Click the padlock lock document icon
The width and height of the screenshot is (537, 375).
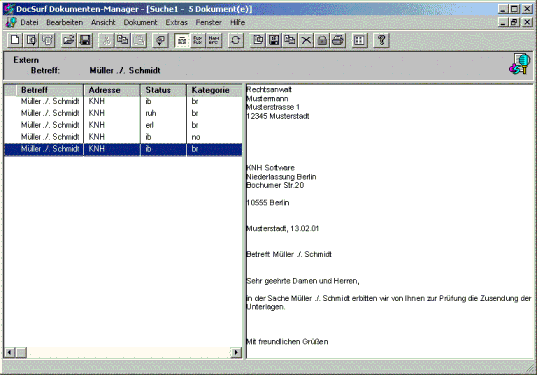[x=322, y=40]
